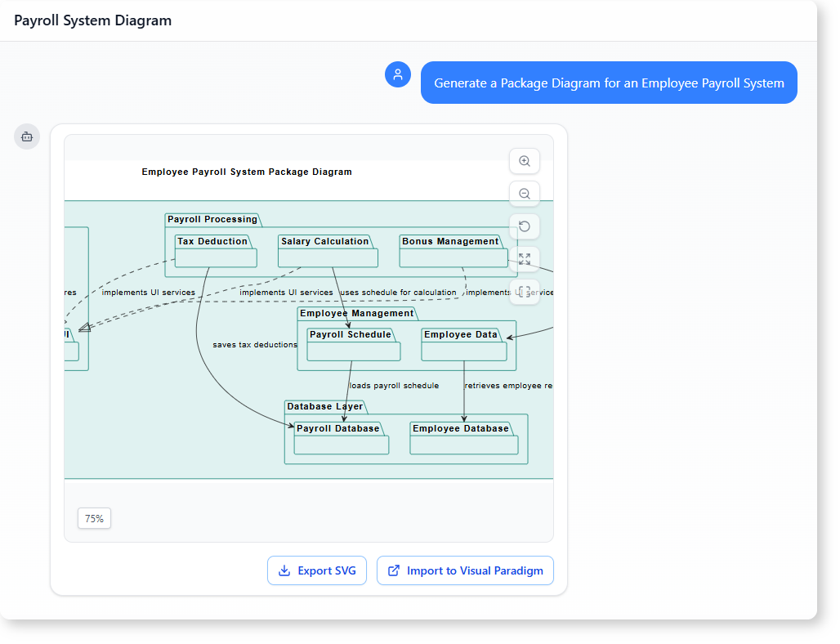
Task: Click the user prompt message bubble
Action: tap(609, 83)
